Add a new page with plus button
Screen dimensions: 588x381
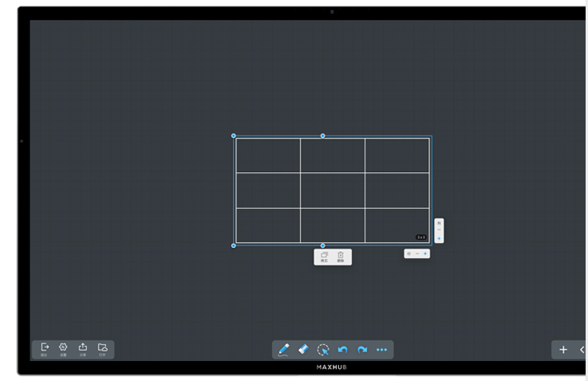tap(563, 349)
